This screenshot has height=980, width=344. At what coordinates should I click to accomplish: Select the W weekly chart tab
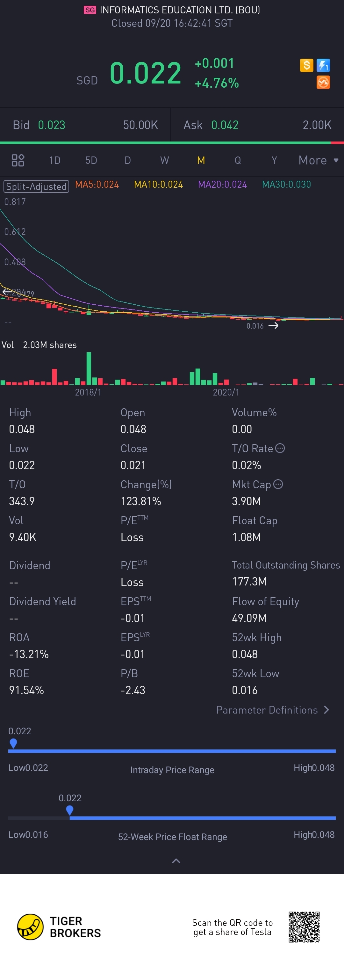(164, 160)
